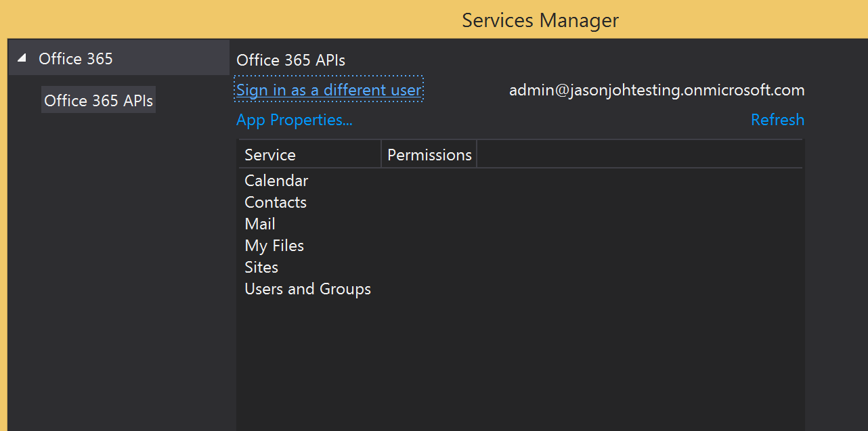Select the Mail service row
The height and width of the screenshot is (431, 868).
[x=260, y=224]
